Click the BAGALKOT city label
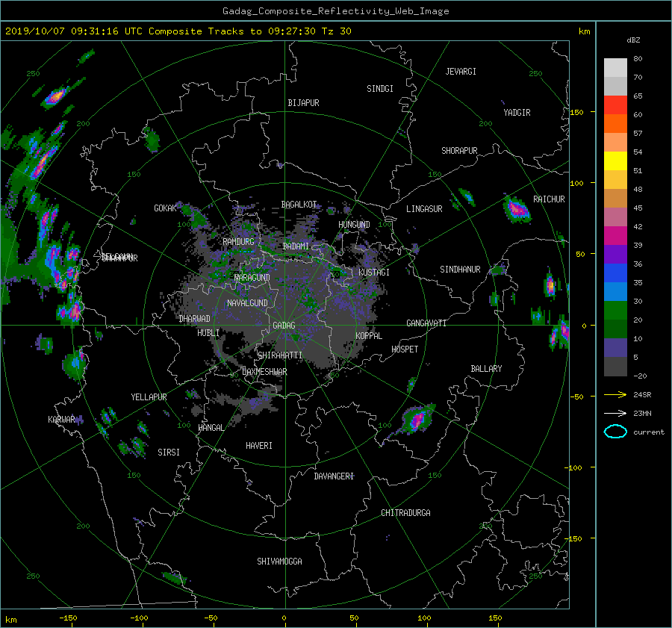Image resolution: width=672 pixels, height=628 pixels. point(299,205)
